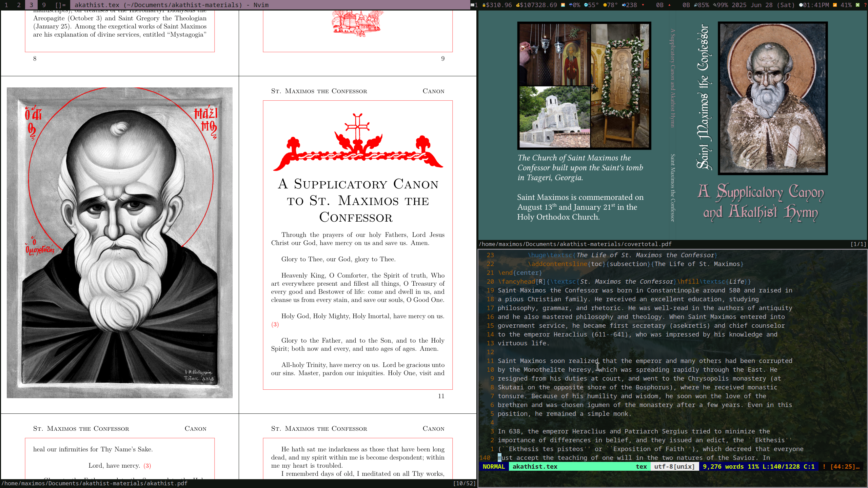Screen dimensions: 868x488
Task: Click page number 11 in the PDF
Action: (x=441, y=396)
